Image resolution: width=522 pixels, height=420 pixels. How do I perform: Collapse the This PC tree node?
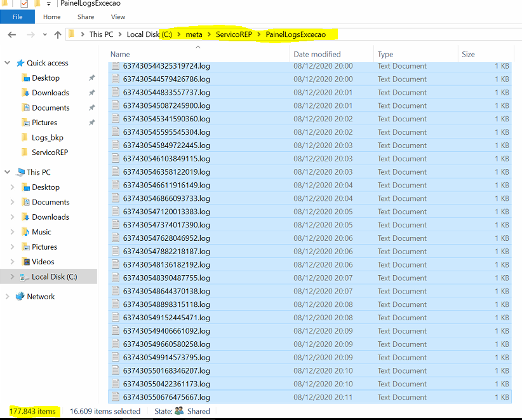point(8,172)
